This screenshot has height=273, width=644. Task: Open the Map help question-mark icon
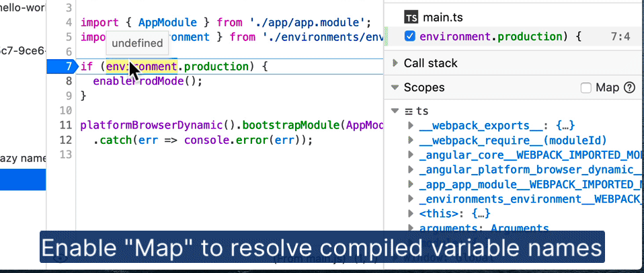click(x=629, y=87)
